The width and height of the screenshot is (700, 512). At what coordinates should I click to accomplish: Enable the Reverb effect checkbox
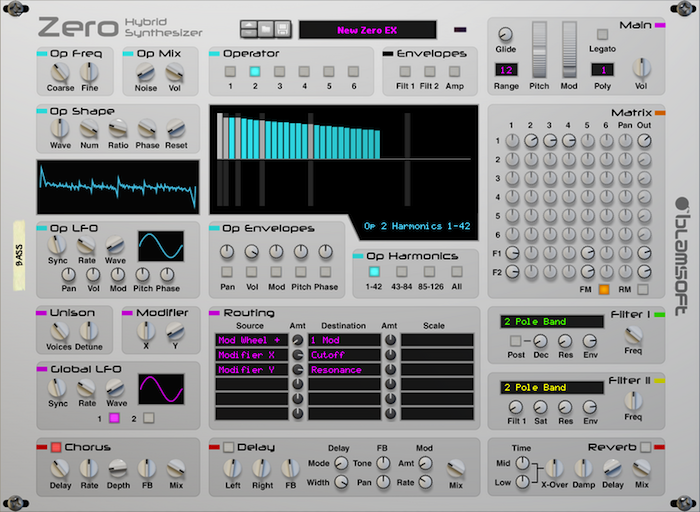[646, 447]
